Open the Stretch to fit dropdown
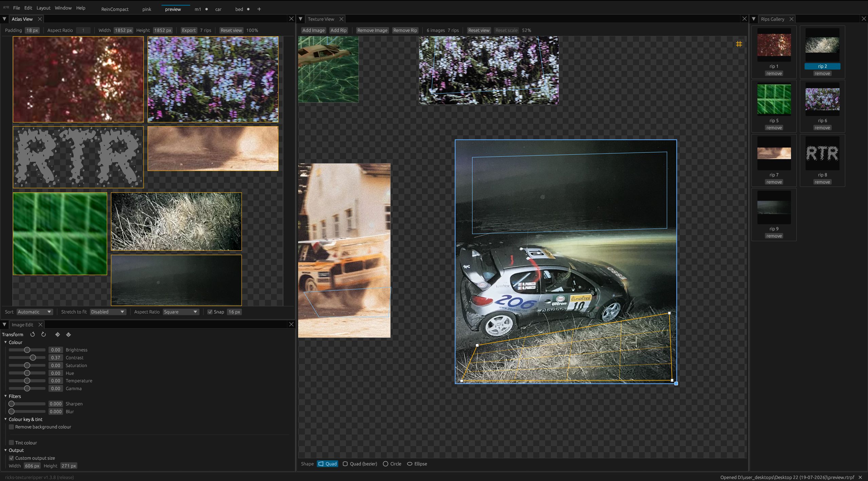The image size is (868, 481). (x=108, y=312)
